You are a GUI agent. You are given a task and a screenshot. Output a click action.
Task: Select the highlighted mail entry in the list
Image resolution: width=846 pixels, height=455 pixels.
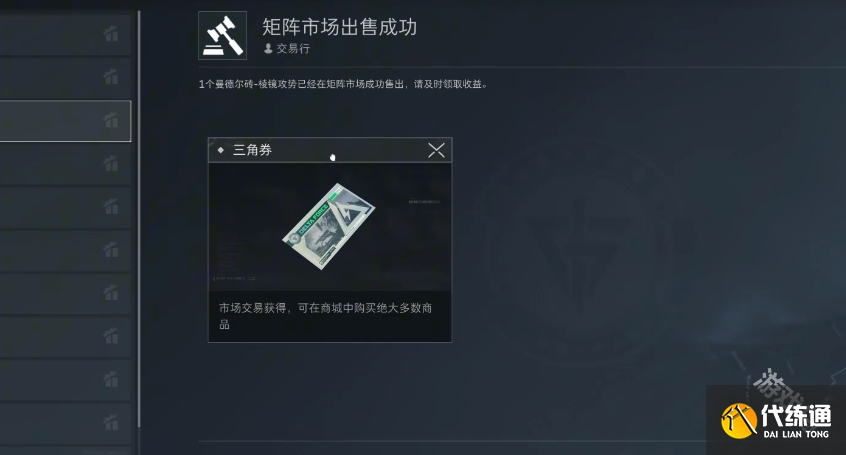tap(65, 121)
